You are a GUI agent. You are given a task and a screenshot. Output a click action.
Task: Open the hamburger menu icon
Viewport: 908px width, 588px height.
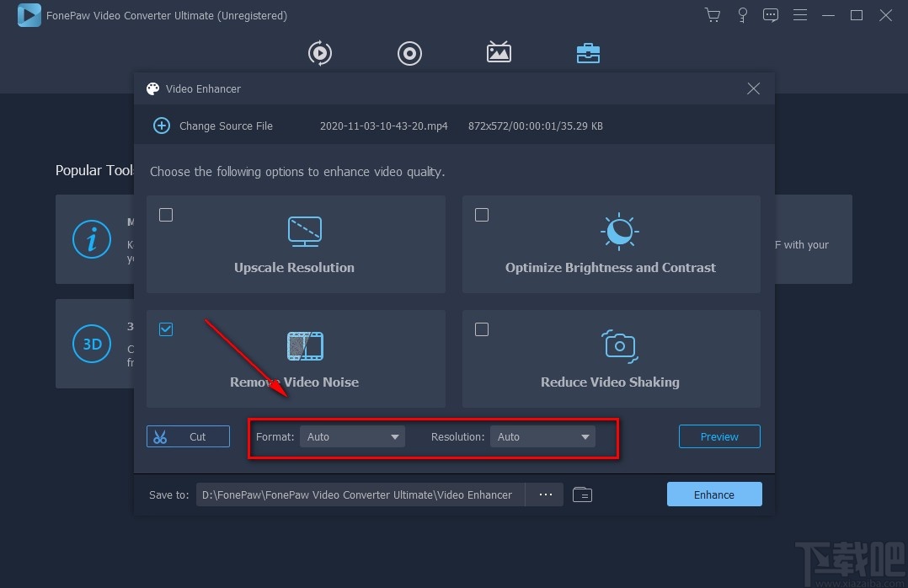click(x=799, y=15)
